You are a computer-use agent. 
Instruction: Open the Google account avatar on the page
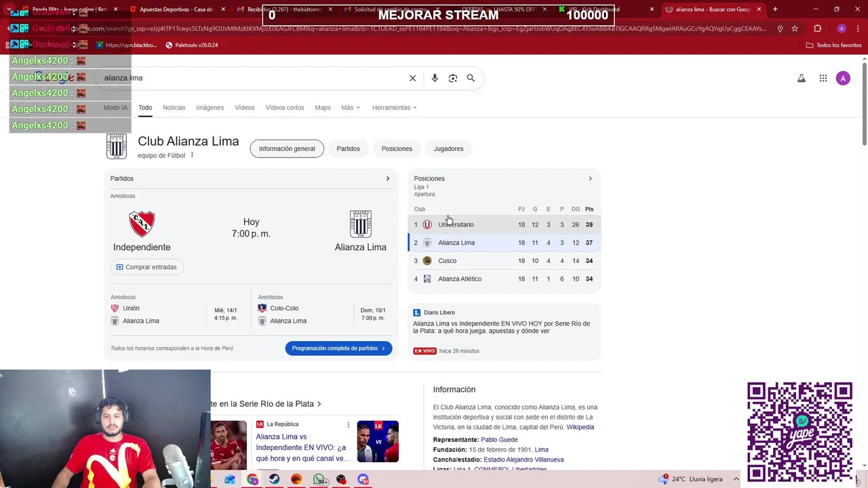pyautogui.click(x=843, y=78)
